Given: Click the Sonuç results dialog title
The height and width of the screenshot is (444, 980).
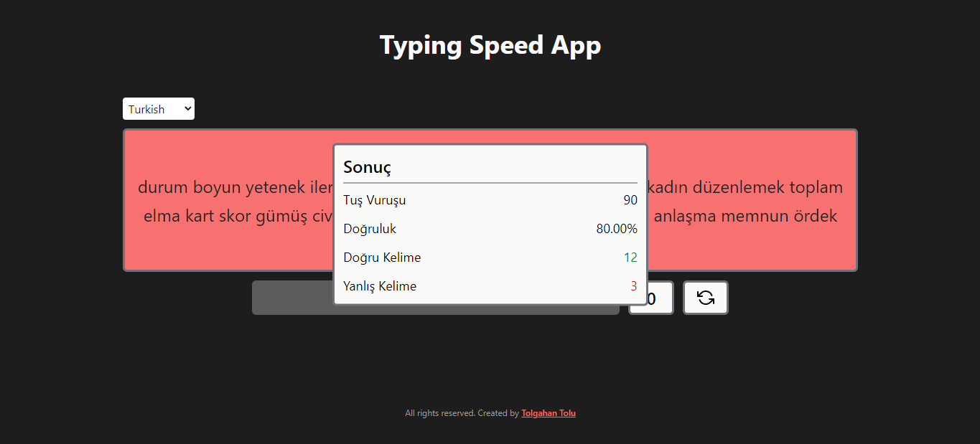Looking at the screenshot, I should [x=367, y=166].
